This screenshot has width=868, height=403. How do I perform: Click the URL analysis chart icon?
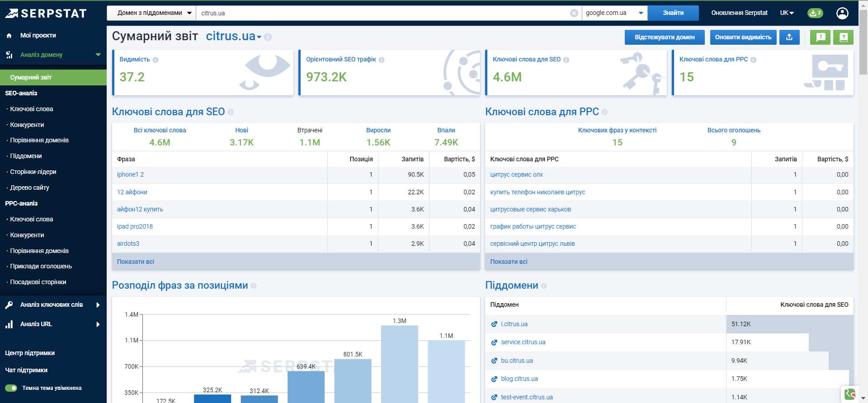9,324
